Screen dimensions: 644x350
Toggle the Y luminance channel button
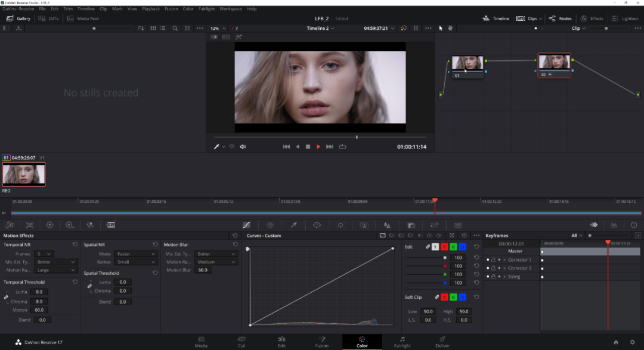[x=435, y=247]
